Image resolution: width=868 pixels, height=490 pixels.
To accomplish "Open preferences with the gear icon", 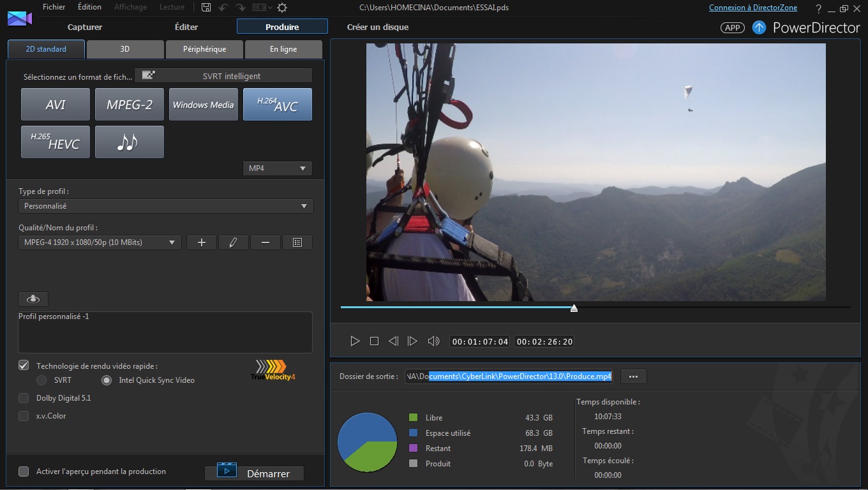I will pos(282,8).
